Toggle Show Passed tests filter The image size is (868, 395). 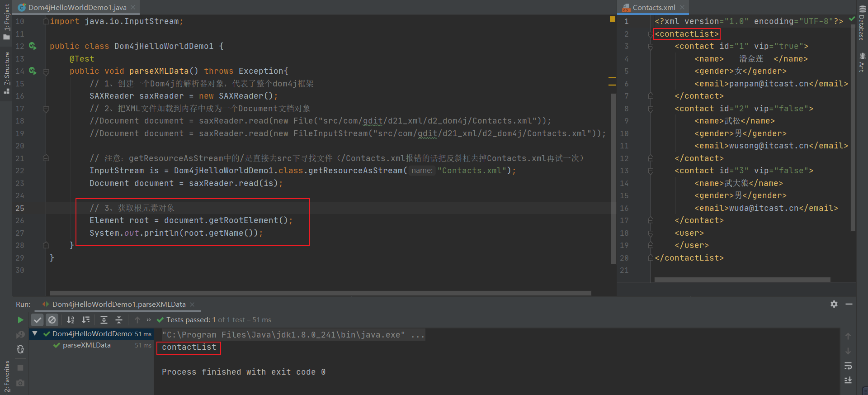pyautogui.click(x=38, y=320)
